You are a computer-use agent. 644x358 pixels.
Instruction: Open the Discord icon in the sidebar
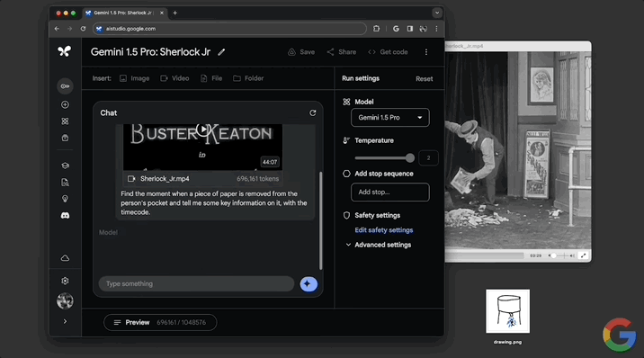[65, 216]
